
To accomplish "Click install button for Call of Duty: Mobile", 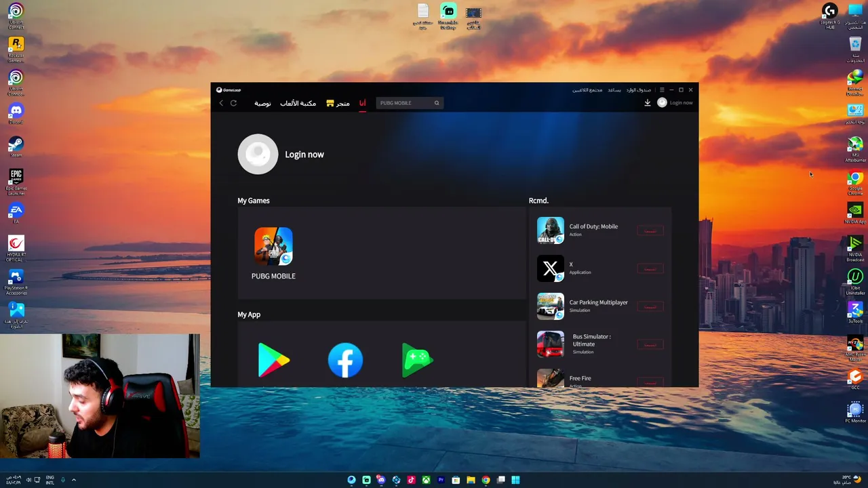I will (650, 231).
